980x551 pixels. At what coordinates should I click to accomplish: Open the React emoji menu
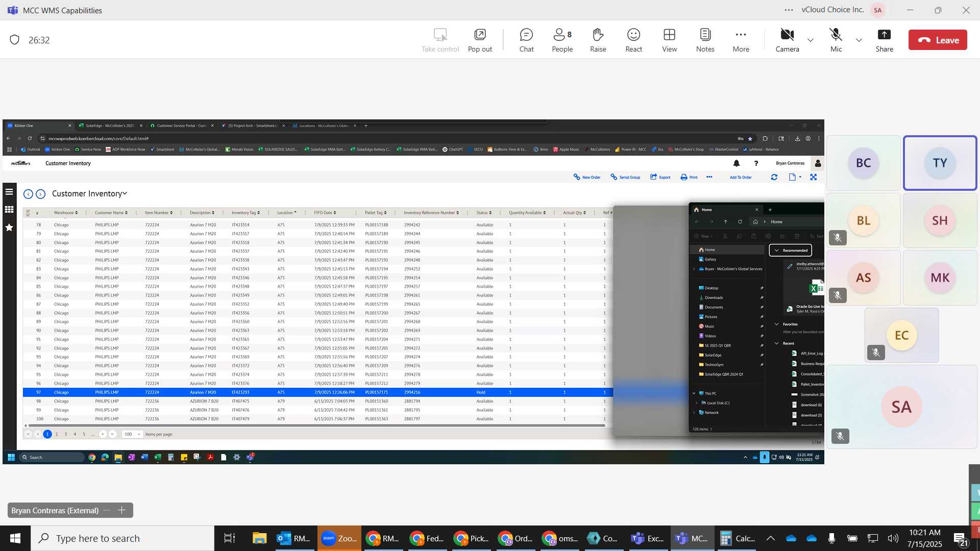click(633, 40)
